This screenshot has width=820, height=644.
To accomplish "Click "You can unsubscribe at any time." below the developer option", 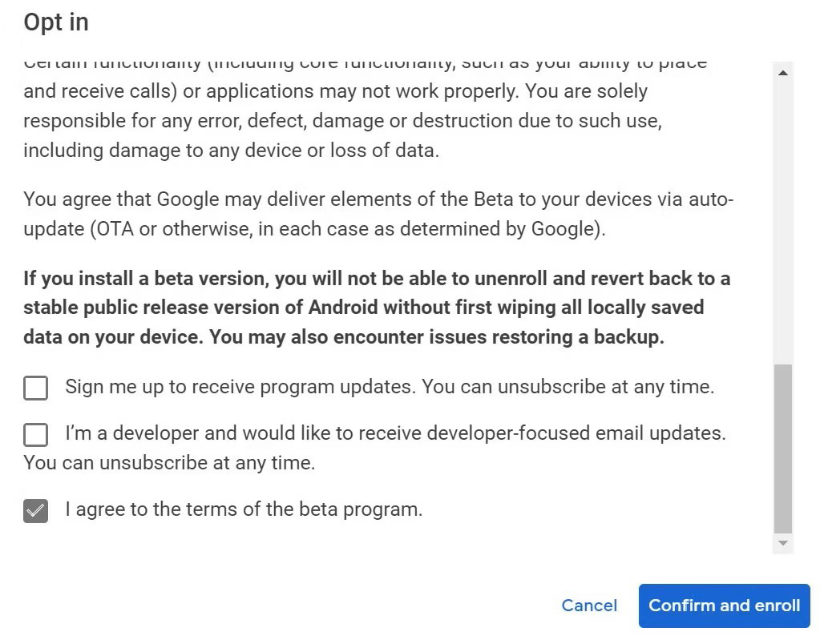I will pyautogui.click(x=169, y=463).
